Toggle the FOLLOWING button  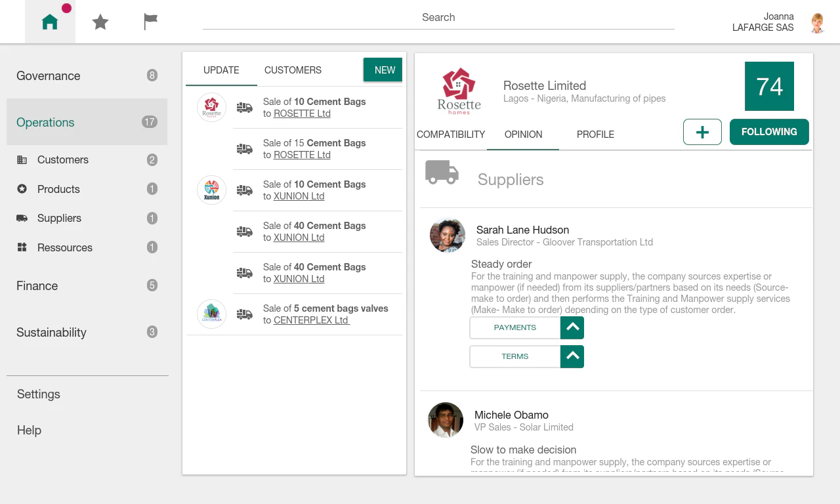pyautogui.click(x=769, y=132)
